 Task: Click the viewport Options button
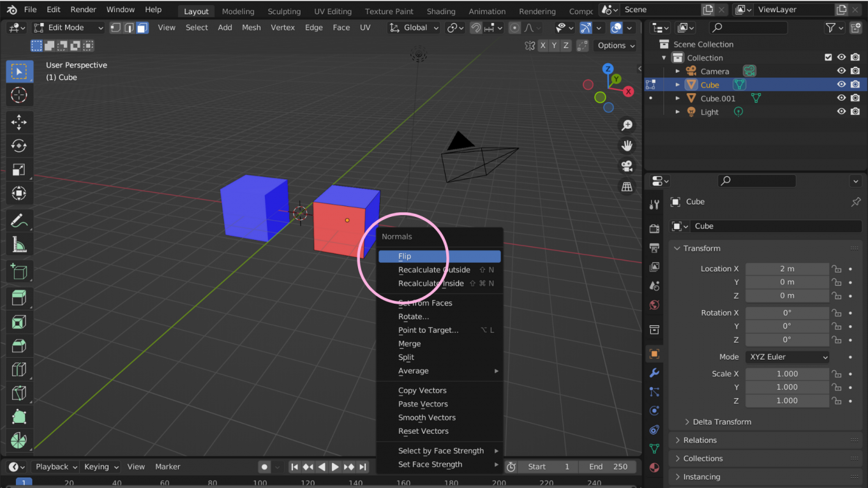coord(614,45)
